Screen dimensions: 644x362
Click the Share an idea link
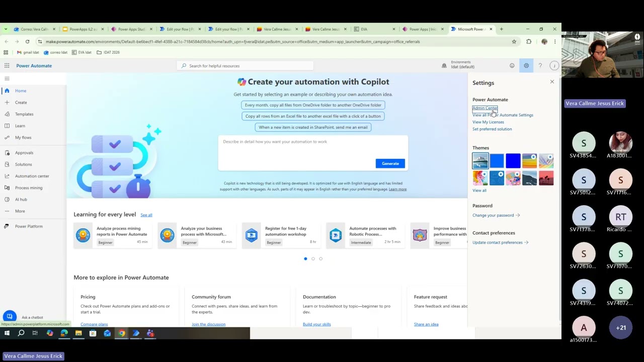pyautogui.click(x=426, y=324)
